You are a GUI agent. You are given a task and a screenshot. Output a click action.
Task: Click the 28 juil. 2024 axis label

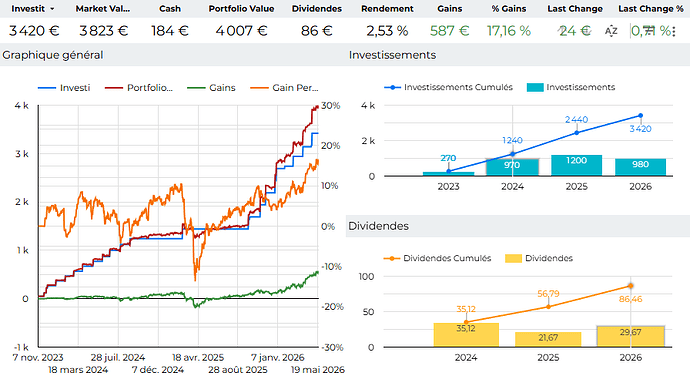(118, 358)
